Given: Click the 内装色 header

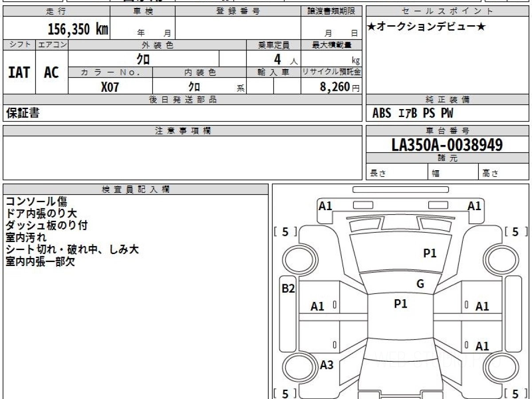Looking at the screenshot, I should point(199,72).
